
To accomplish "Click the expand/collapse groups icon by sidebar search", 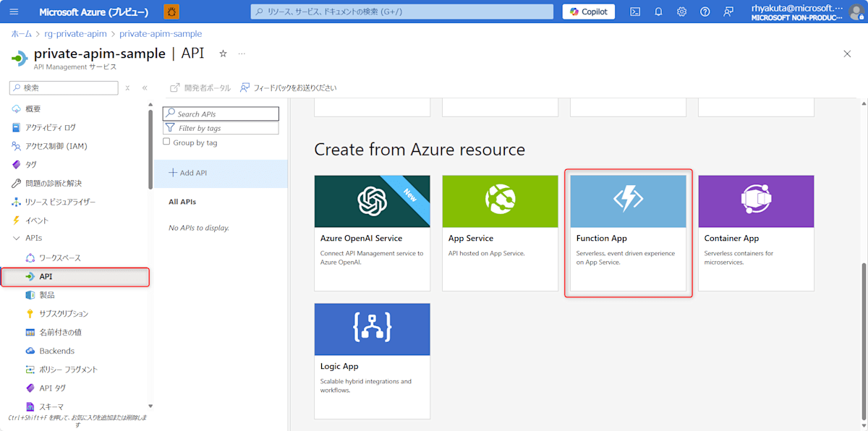I will point(127,88).
